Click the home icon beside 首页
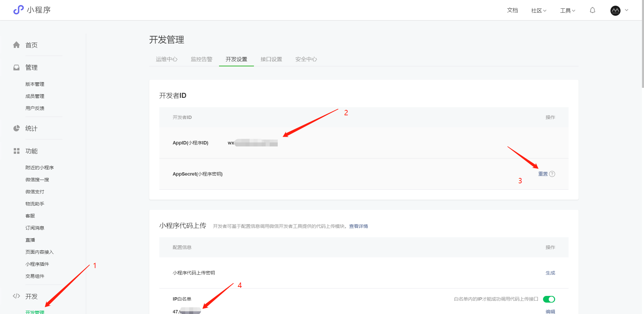Screen dimensions: 644x314 (16, 45)
